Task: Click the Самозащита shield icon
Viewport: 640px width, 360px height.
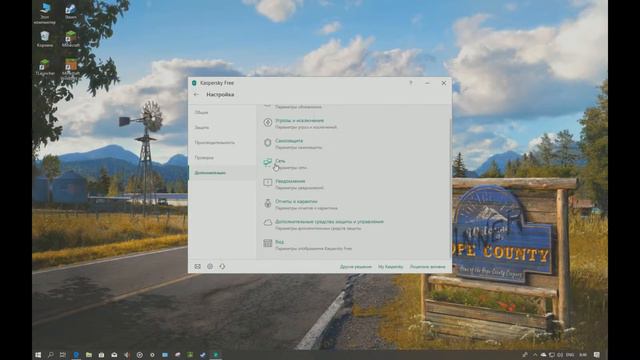Action: (268, 142)
